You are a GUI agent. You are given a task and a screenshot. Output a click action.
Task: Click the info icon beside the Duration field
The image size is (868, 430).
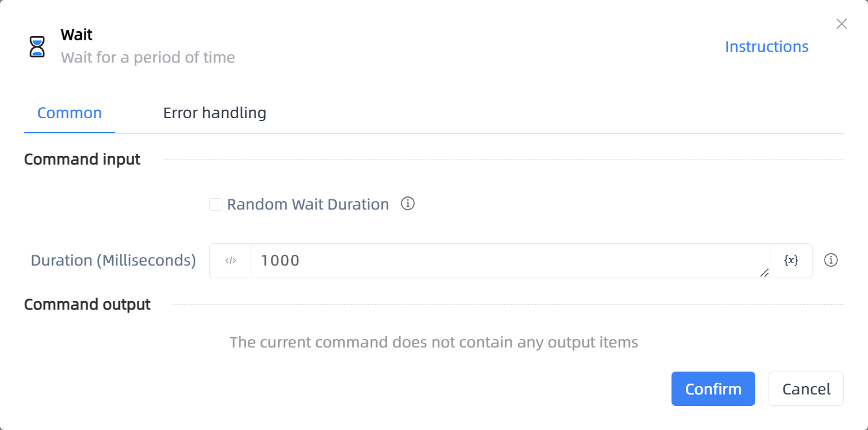831,261
